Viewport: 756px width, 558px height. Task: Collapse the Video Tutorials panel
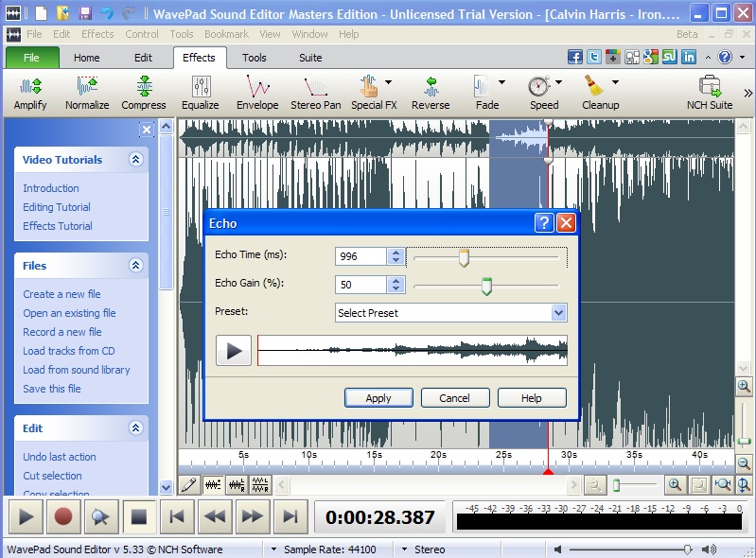click(x=136, y=160)
